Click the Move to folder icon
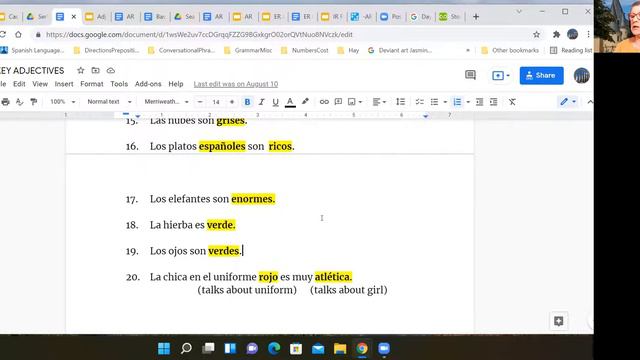The width and height of the screenshot is (640, 360). [96, 71]
